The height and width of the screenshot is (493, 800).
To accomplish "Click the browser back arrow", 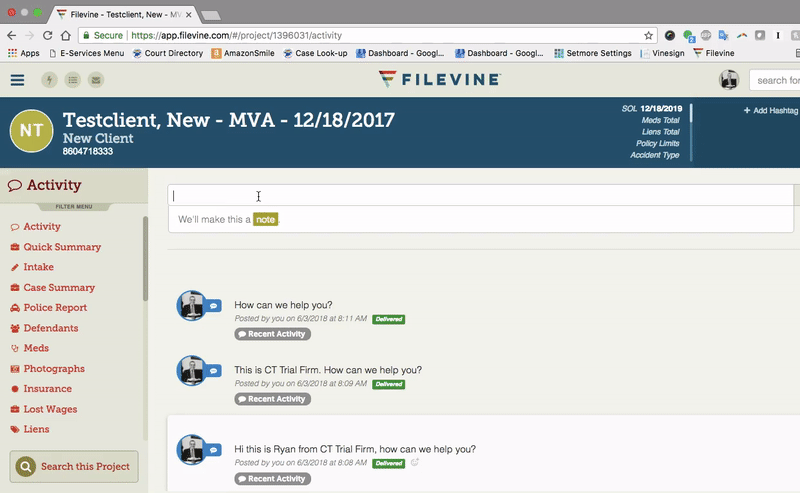I will 11,35.
